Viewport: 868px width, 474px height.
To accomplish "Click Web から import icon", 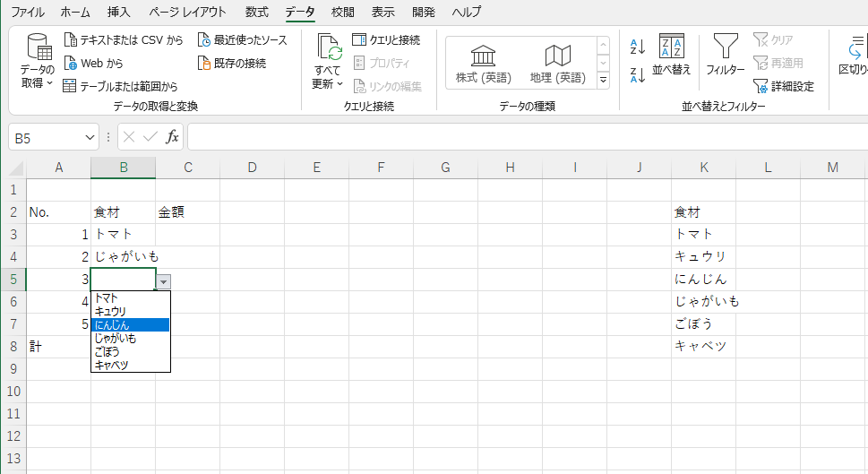I will (x=70, y=63).
